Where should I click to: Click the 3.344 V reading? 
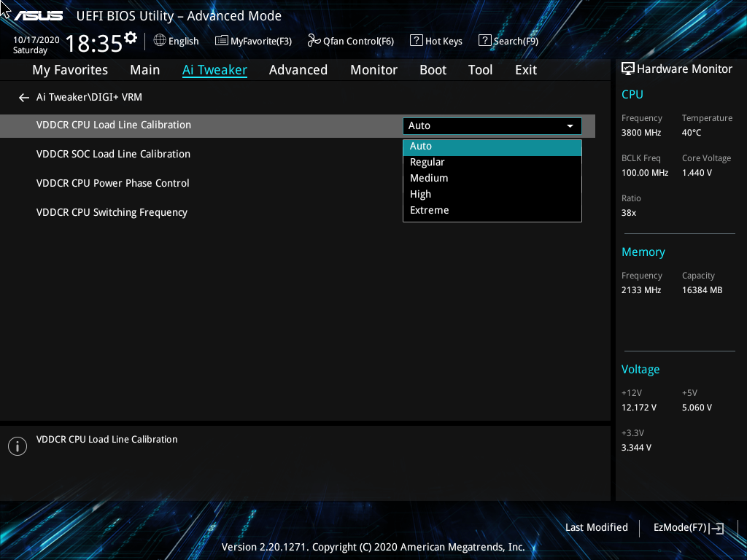point(636,448)
